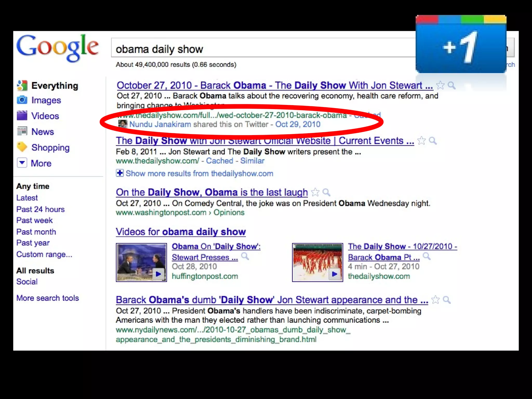This screenshot has width=532, height=399.
Task: Star the 'Obama is the last laugh' result
Action: tap(315, 192)
